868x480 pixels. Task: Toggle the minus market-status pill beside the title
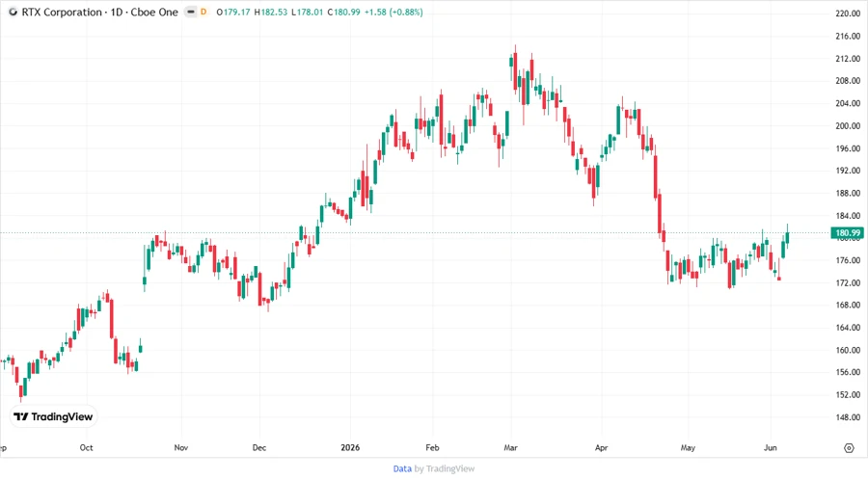click(x=190, y=13)
